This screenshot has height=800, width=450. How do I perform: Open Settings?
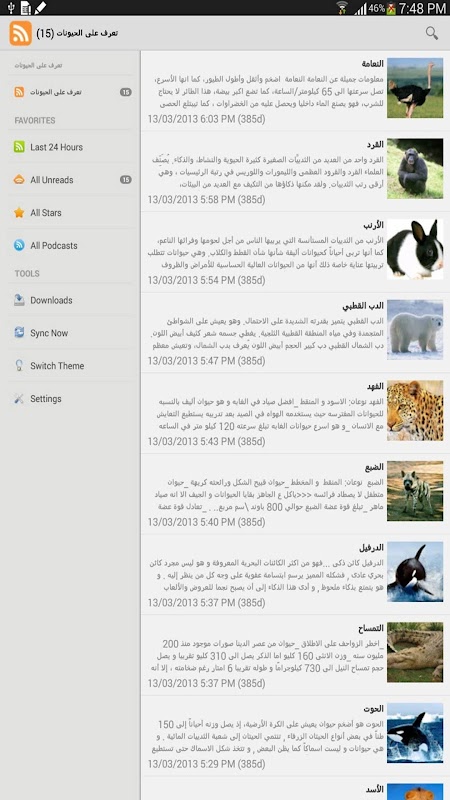pos(45,398)
